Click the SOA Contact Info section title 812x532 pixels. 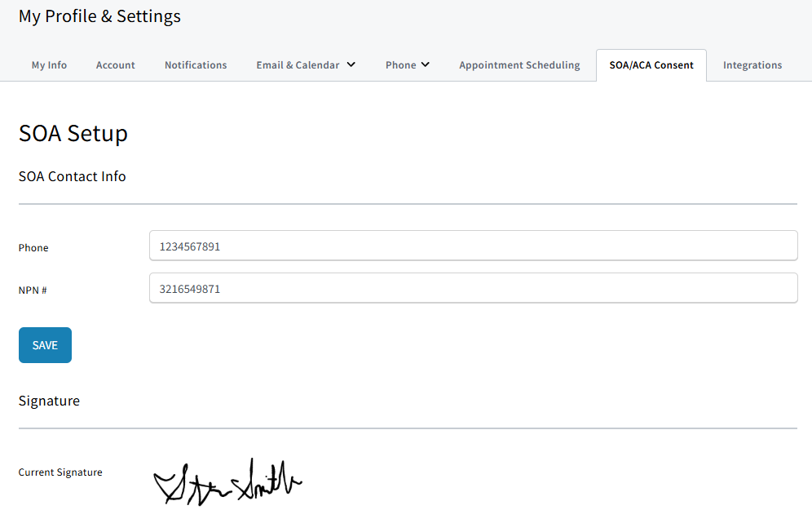pos(72,177)
